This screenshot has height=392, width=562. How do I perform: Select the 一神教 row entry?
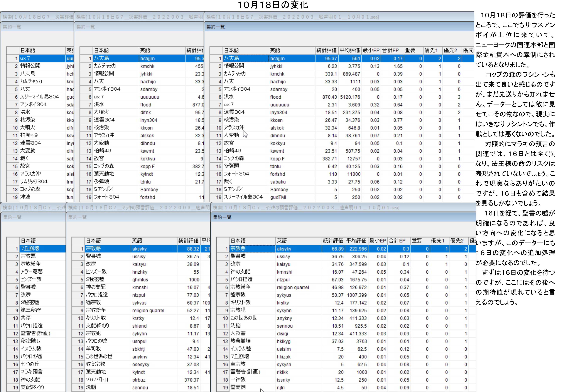238,379
